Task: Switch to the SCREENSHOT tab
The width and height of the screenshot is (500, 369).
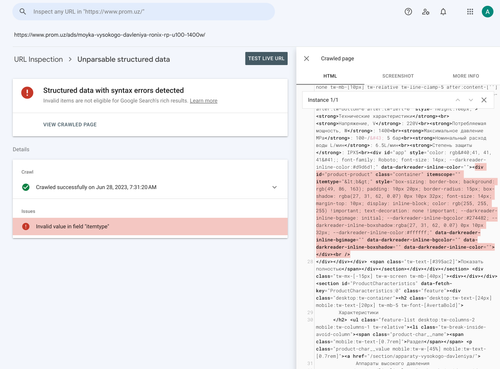Action: (x=398, y=76)
